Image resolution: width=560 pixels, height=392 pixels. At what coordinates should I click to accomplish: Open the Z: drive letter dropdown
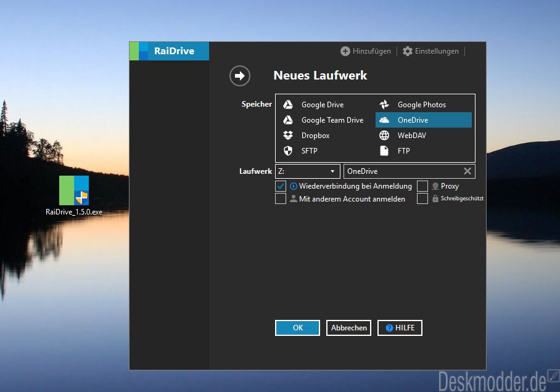tap(308, 171)
